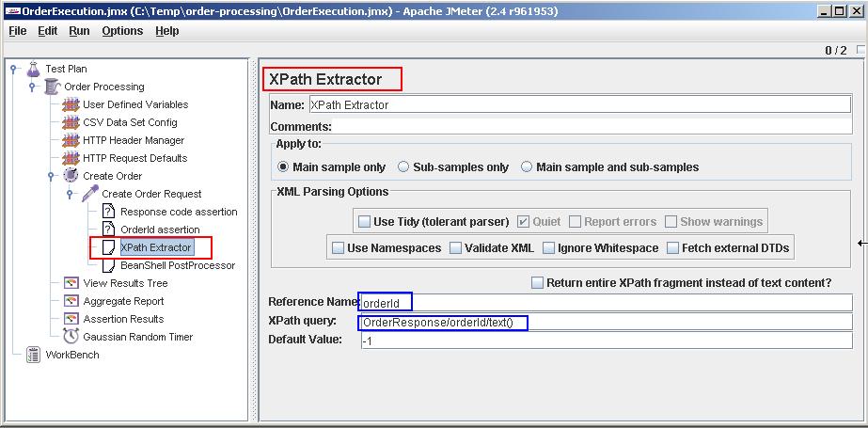Select the Order Processing thread group label
868x428 pixels.
click(104, 87)
